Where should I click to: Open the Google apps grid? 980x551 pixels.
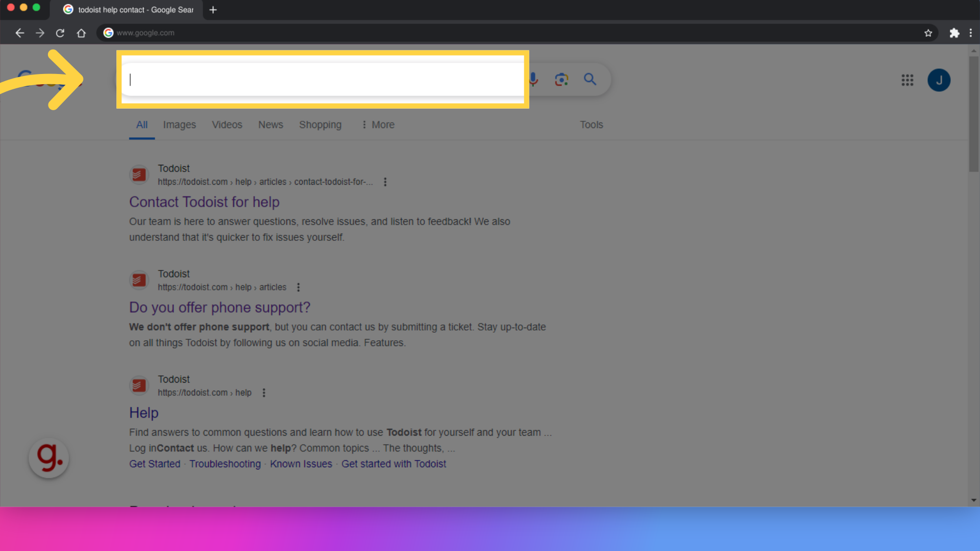(x=907, y=80)
